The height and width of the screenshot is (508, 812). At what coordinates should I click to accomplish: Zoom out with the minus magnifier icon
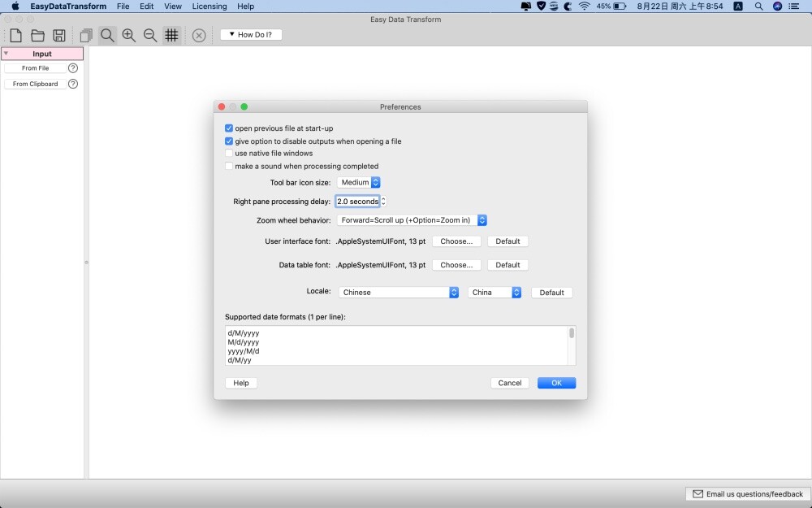[150, 35]
